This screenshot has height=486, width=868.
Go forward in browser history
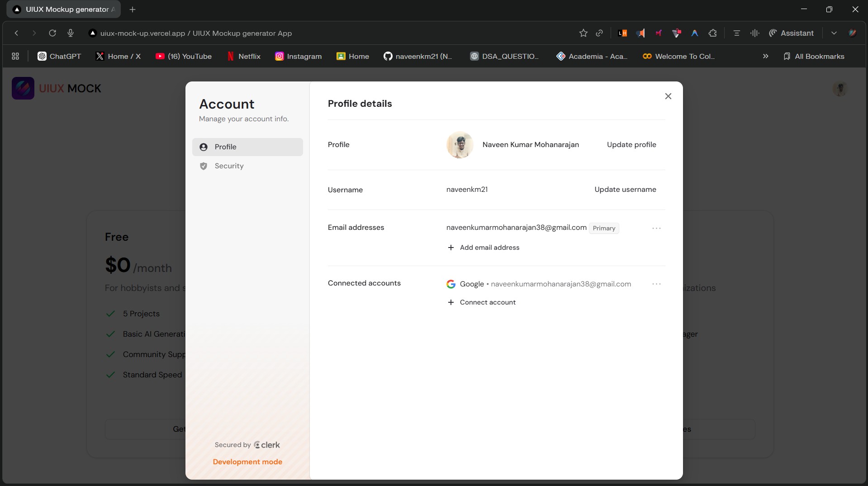coord(34,33)
